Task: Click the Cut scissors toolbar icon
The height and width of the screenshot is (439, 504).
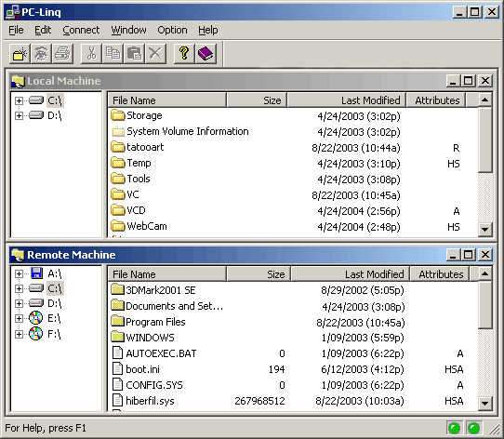Action: tap(91, 53)
